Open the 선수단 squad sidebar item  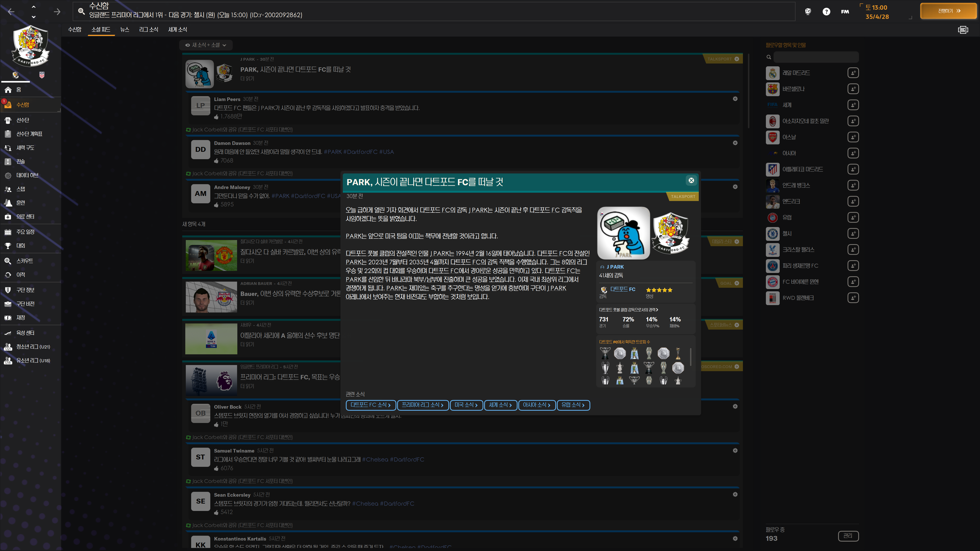coord(30,120)
